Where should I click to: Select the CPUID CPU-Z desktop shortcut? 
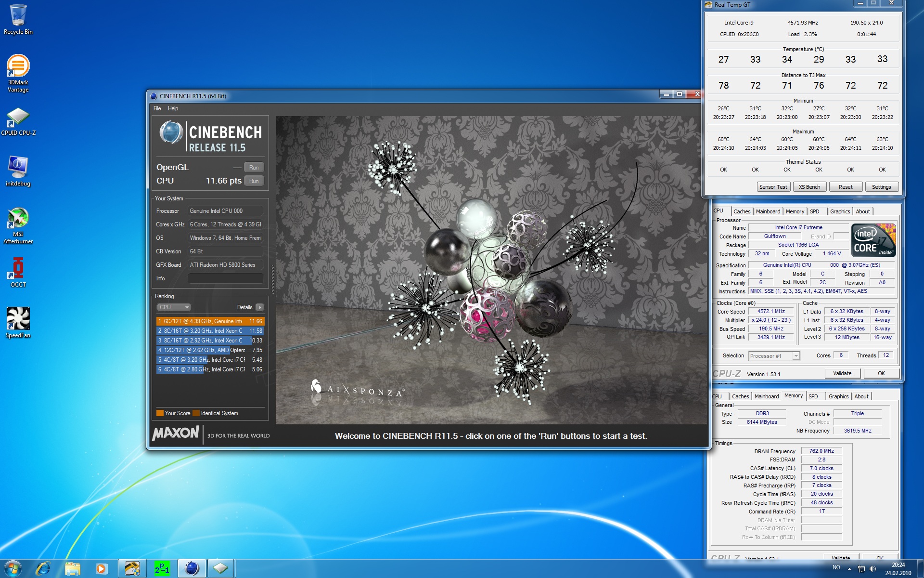click(18, 121)
